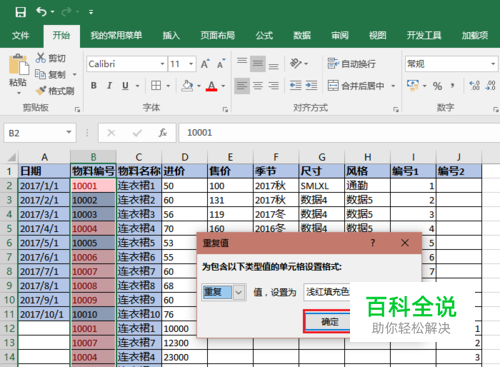Open the font size 11 dropdown

(x=191, y=64)
